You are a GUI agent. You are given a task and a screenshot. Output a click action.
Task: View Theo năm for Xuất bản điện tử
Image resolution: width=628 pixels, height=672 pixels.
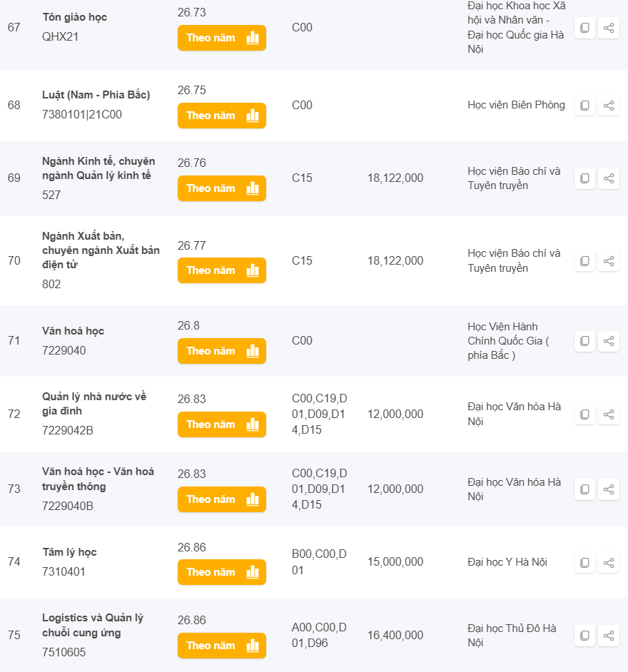point(221,270)
